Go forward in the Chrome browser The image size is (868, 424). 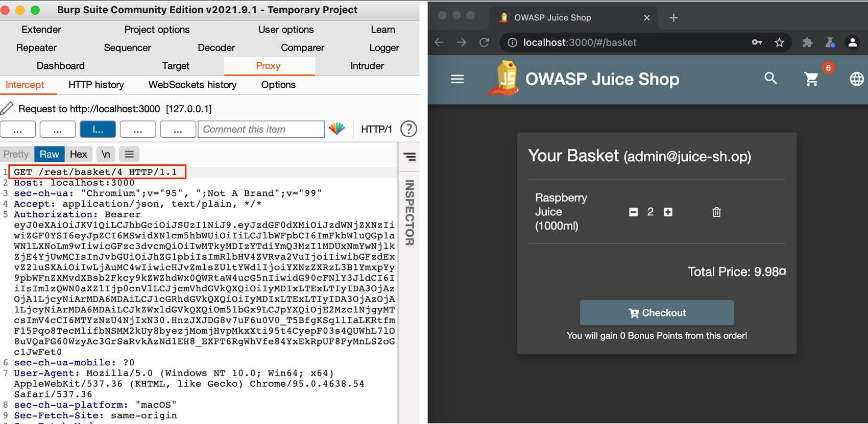[462, 42]
